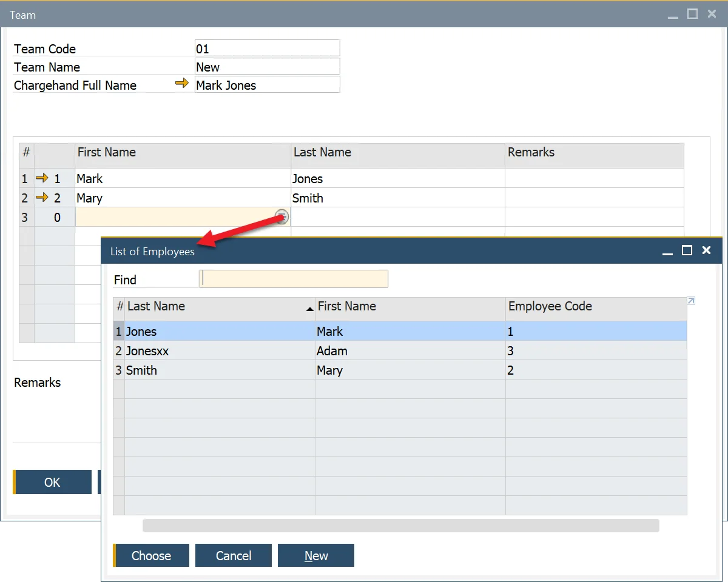Viewport: 728px width, 582px height.
Task: Toggle sort order on Last Name column
Action: tap(218, 307)
